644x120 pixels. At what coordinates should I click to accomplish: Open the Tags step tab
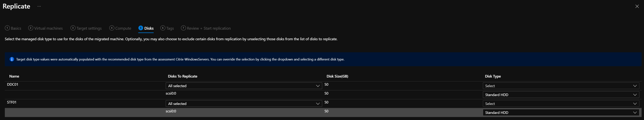pyautogui.click(x=167, y=28)
